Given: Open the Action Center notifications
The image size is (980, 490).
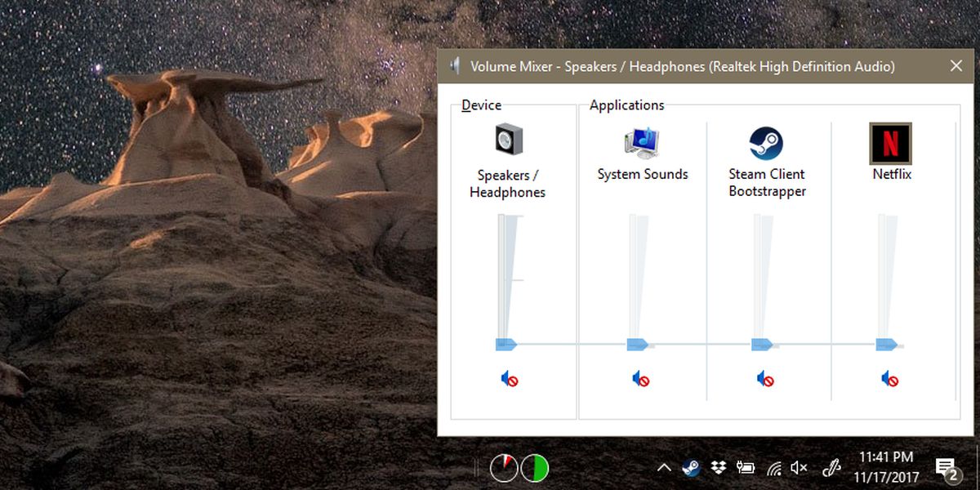Looking at the screenshot, I should [x=946, y=468].
